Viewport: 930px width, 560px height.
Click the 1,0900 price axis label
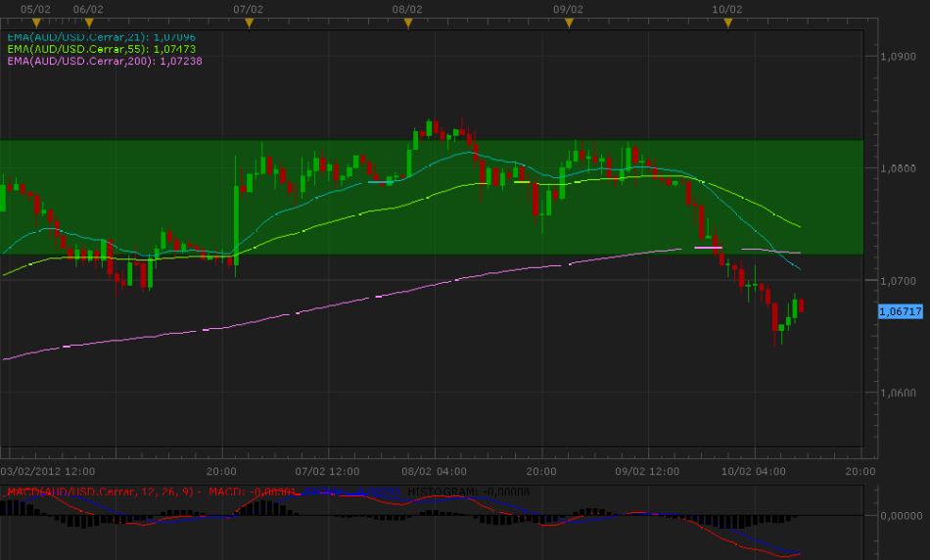(899, 57)
